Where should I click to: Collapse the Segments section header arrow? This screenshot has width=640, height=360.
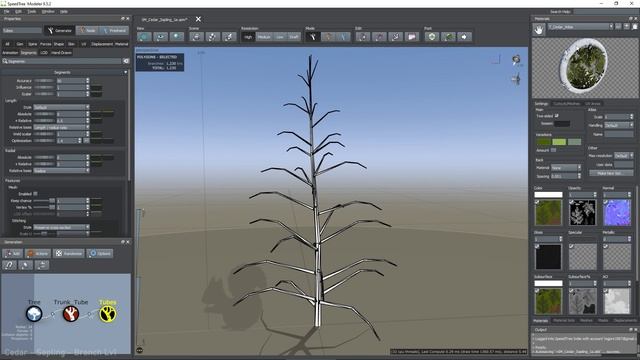pos(126,72)
